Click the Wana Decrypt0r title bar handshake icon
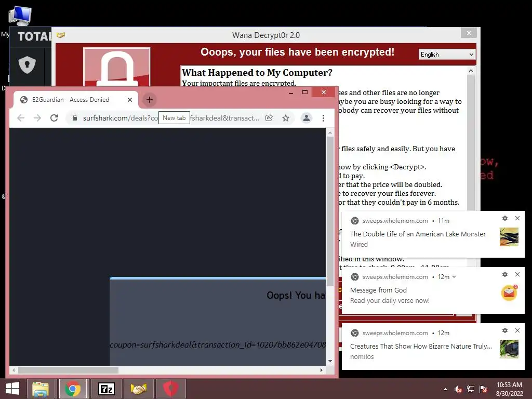 click(x=61, y=35)
